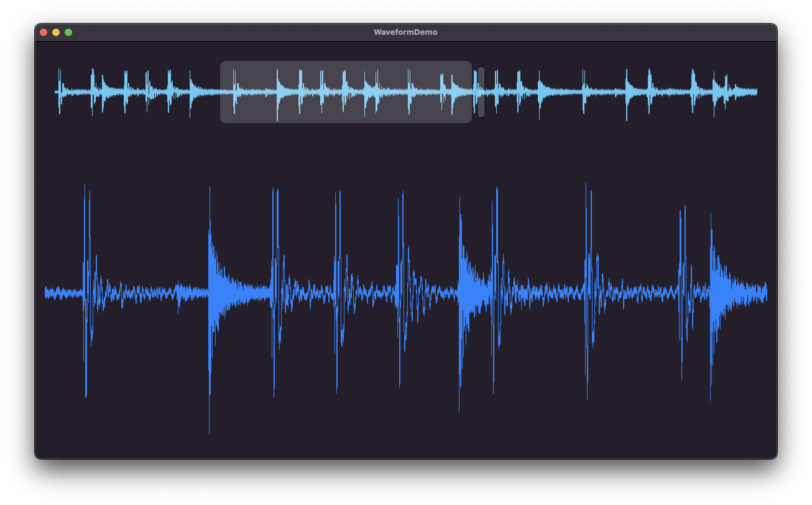Image resolution: width=812 pixels, height=505 pixels.
Task: Click the highlighted selection region in overview waveform
Action: [x=346, y=92]
